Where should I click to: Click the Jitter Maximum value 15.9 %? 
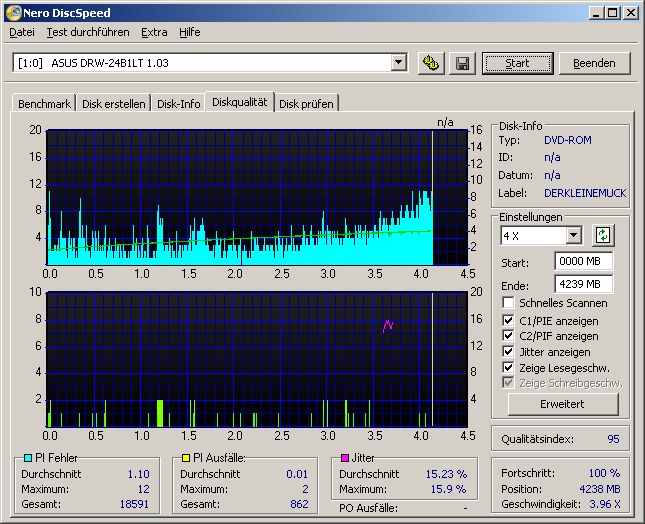click(448, 489)
